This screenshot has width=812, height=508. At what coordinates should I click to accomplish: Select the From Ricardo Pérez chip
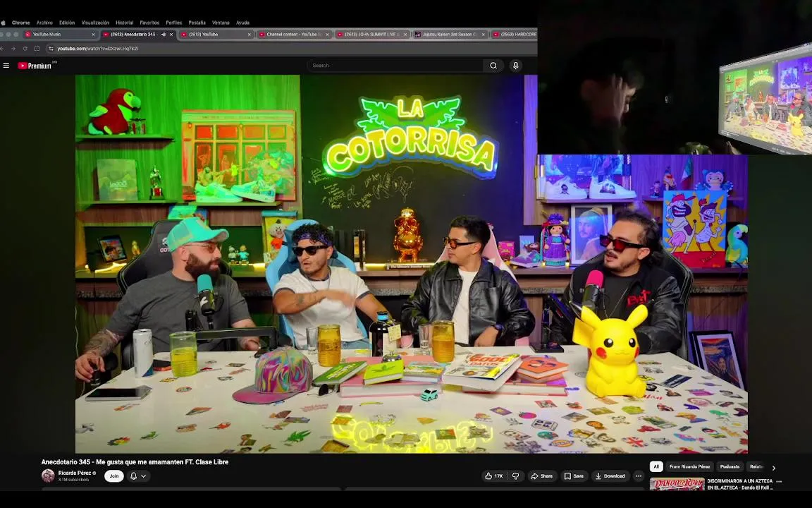click(689, 466)
